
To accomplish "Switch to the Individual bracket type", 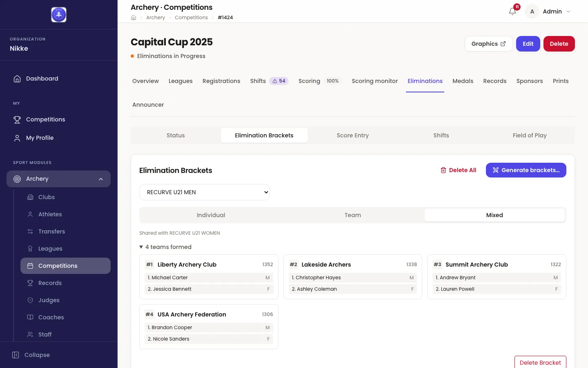I will (211, 215).
